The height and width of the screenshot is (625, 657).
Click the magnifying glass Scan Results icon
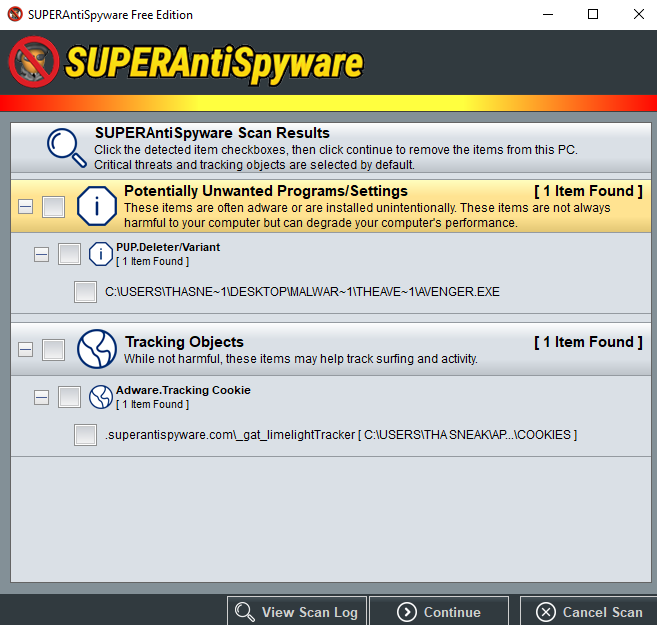(x=67, y=148)
